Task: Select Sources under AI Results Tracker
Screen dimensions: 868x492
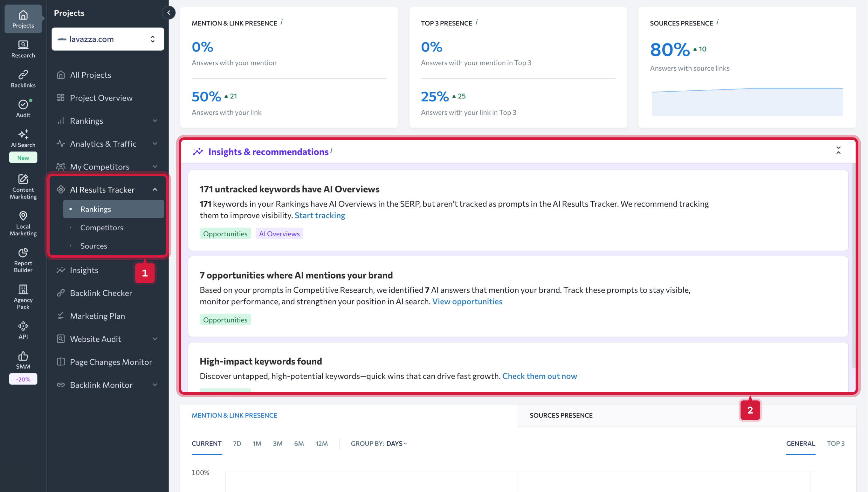Action: pyautogui.click(x=93, y=246)
